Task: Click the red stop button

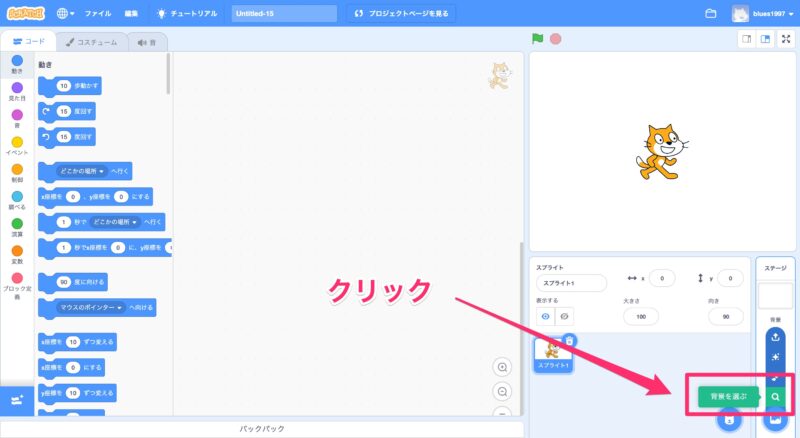Action: pos(555,39)
